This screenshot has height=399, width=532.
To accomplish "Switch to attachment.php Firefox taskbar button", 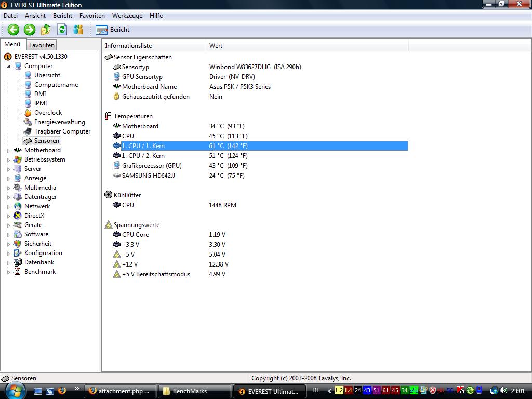I will (x=120, y=391).
